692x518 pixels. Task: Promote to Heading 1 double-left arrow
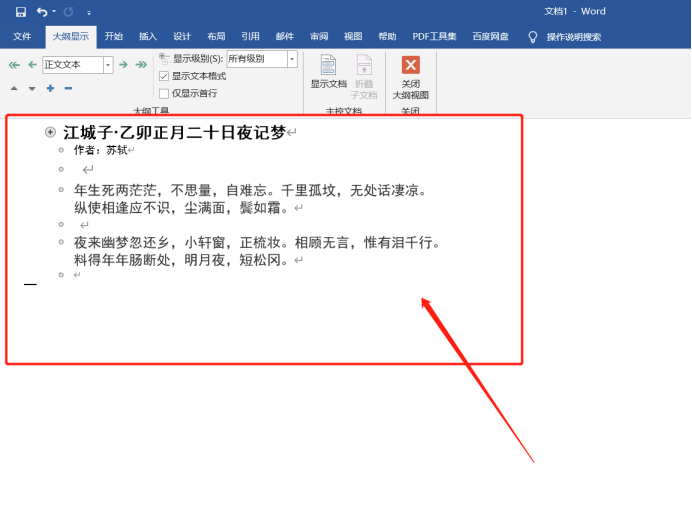coord(14,65)
